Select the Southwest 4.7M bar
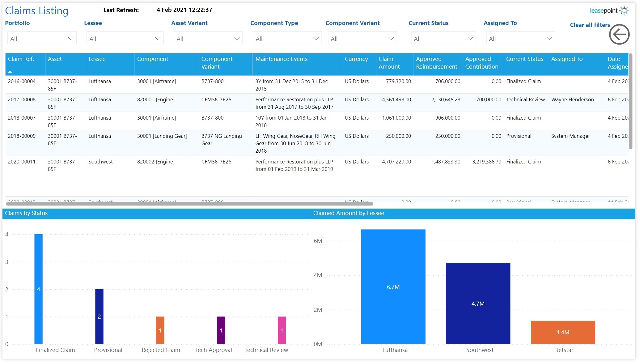The width and height of the screenshot is (640, 364). click(x=478, y=303)
